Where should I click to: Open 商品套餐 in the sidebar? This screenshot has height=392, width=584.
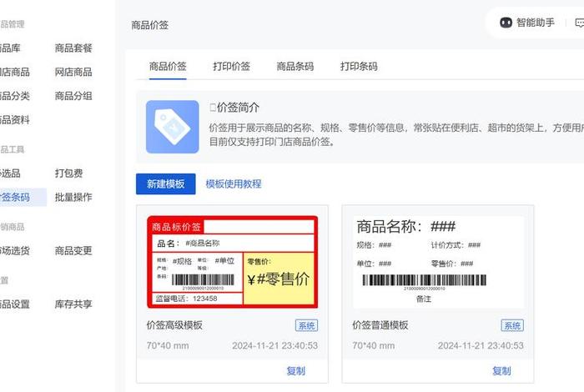(73, 48)
